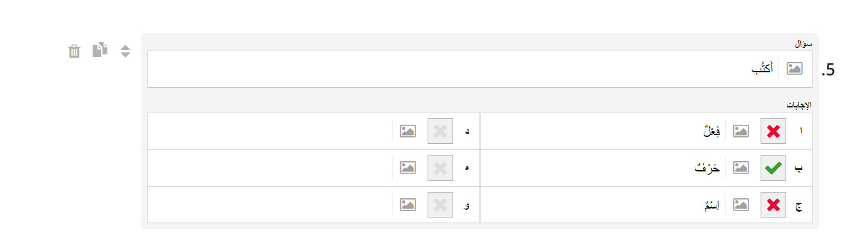868x245 pixels.
Task: Duplicate question 5 using copy icon
Action: point(100,50)
